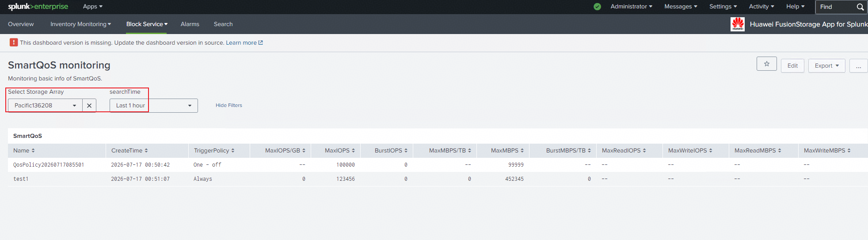868x240 pixels.
Task: Click MaxMBPS value 452345
Action: coord(514,179)
